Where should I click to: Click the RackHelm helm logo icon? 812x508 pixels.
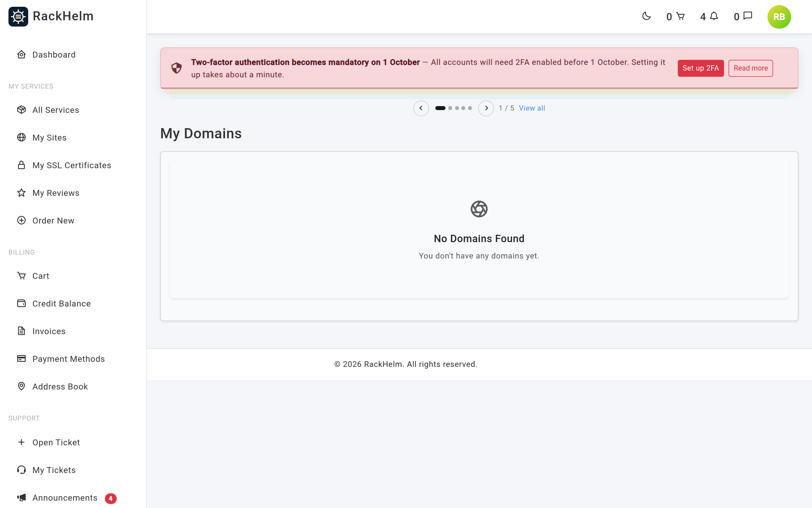tap(18, 16)
